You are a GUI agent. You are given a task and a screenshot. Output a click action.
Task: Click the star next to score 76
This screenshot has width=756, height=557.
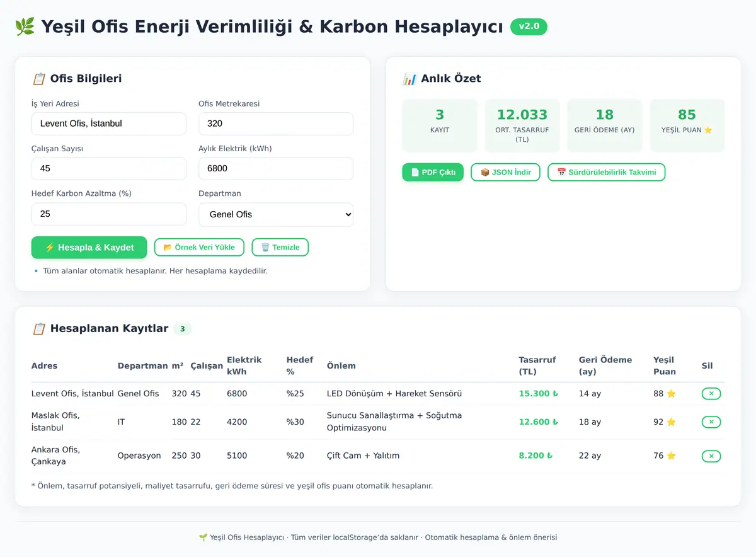click(671, 456)
